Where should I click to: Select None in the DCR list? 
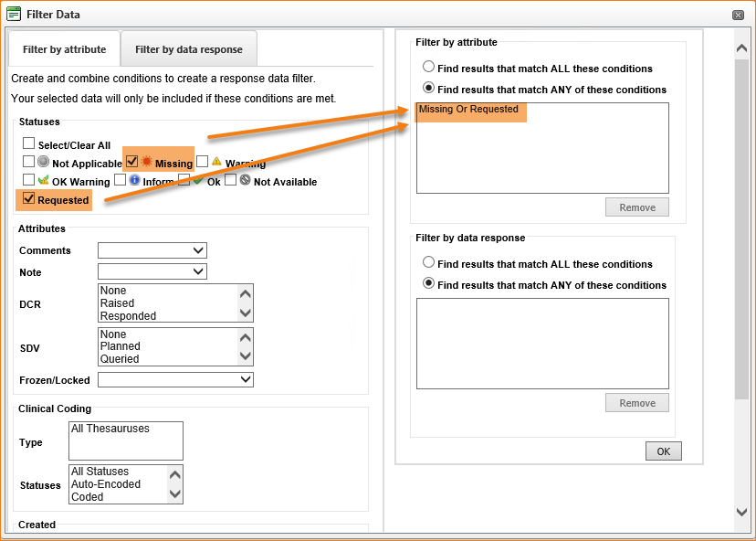(x=113, y=291)
